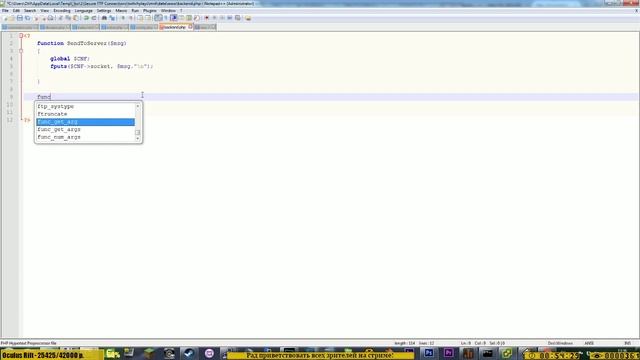Toggle Word wrap toolbar button
Image resolution: width=640 pixels, height=360 pixels.
coord(158,18)
